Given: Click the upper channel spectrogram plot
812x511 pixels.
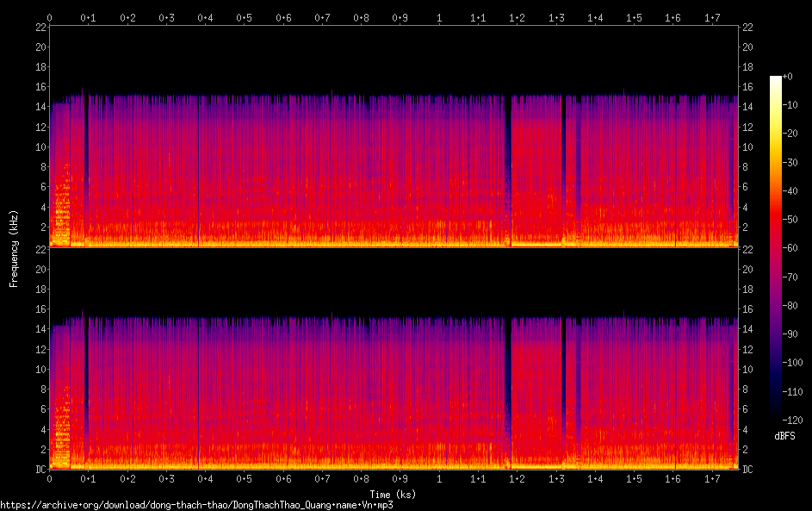Looking at the screenshot, I should pyautogui.click(x=394, y=137).
